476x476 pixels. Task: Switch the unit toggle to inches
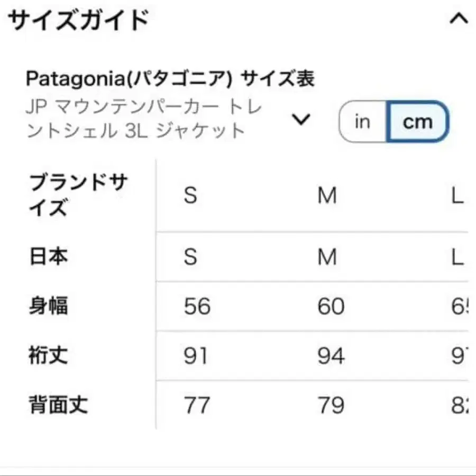pyautogui.click(x=362, y=122)
